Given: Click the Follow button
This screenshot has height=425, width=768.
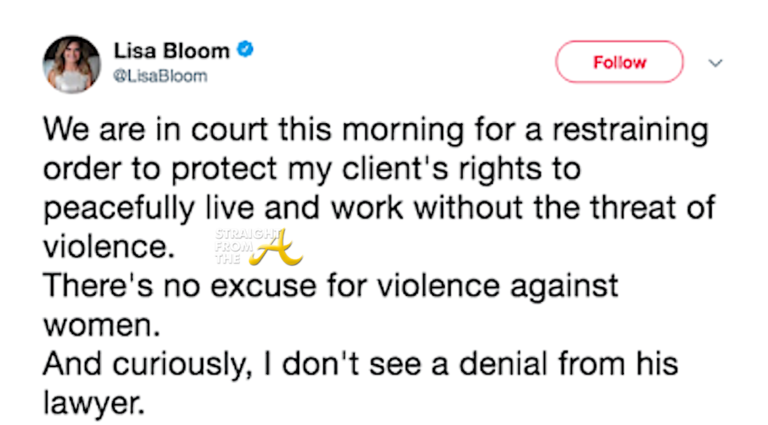Looking at the screenshot, I should tap(619, 62).
